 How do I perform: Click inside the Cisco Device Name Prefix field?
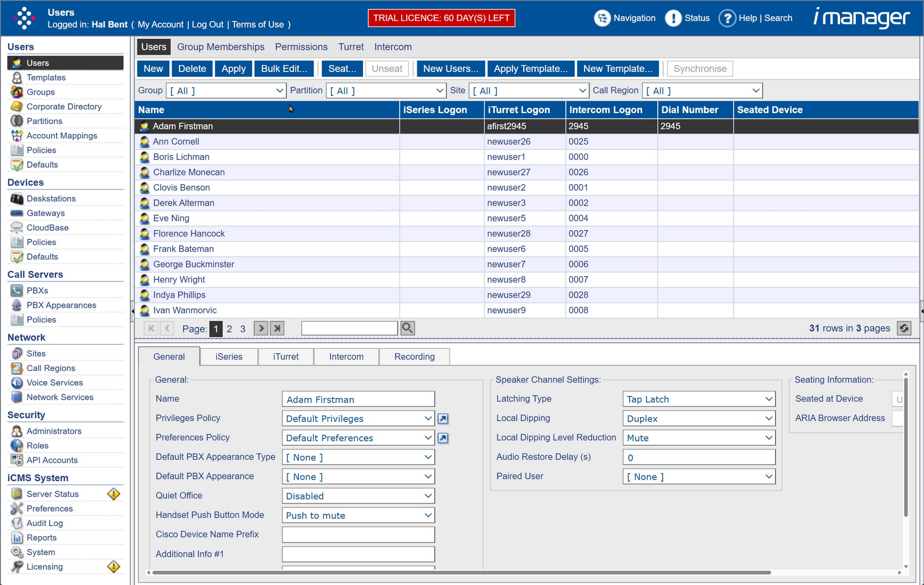click(x=358, y=534)
